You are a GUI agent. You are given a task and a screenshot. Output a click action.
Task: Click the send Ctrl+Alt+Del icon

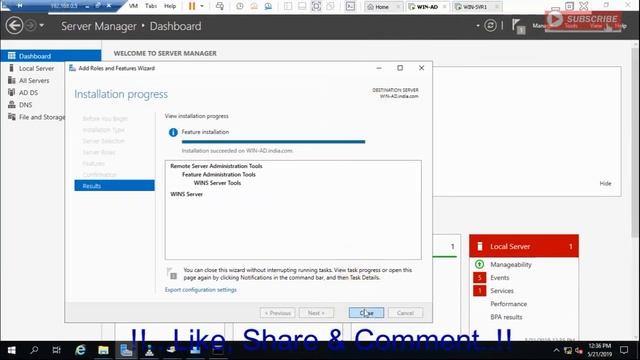click(220, 6)
